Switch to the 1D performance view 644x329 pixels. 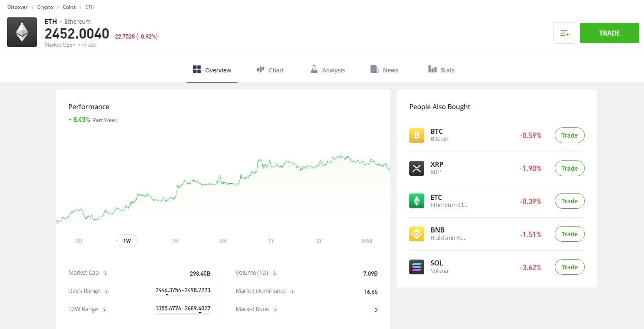tap(79, 241)
